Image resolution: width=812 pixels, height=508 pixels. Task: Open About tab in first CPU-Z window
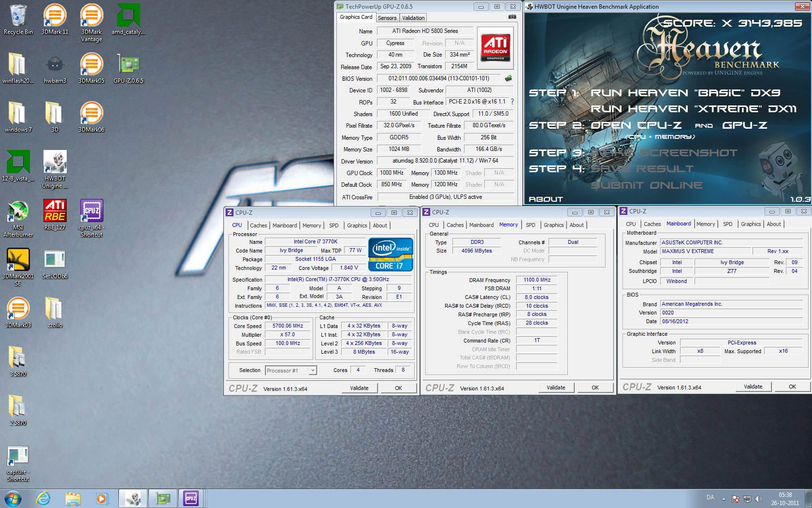point(380,225)
